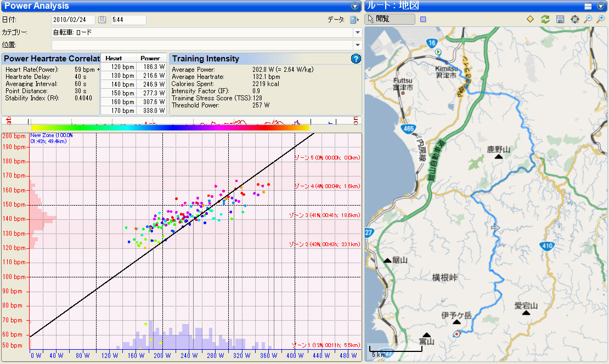
Task: Click the rainbow color gradient bar
Action: coord(170,127)
